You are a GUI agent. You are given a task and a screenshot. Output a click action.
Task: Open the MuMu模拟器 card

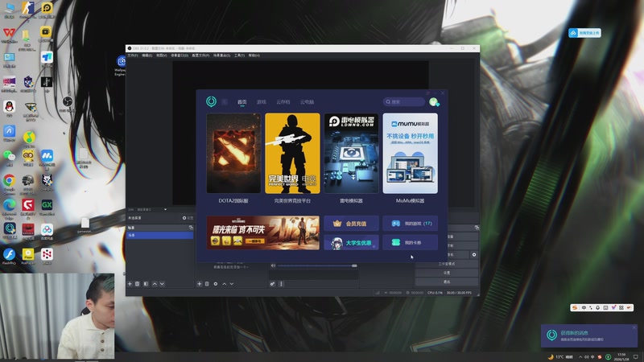click(x=411, y=153)
